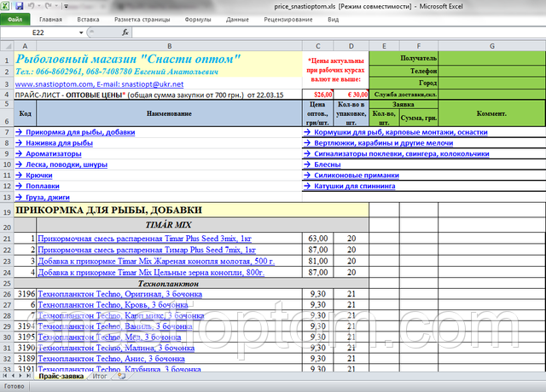546x392 pixels.
Task: Click the green cell next to Получатель
Action: pos(491,59)
